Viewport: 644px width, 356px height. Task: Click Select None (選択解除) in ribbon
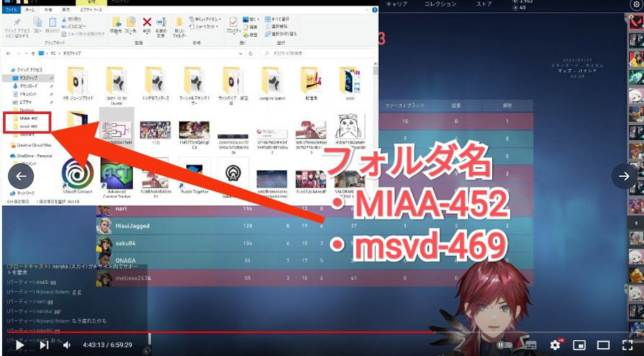(x=278, y=26)
